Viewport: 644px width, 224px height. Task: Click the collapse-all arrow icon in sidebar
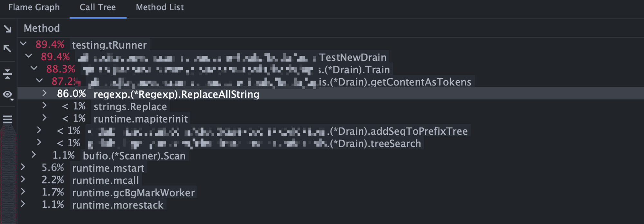click(7, 48)
